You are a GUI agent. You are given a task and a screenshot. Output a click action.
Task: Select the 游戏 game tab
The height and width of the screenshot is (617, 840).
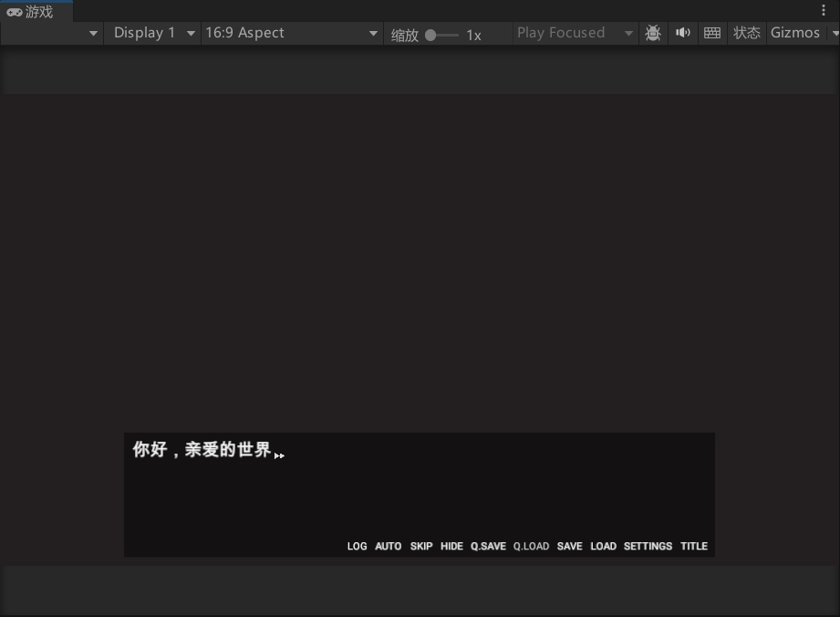coord(36,12)
